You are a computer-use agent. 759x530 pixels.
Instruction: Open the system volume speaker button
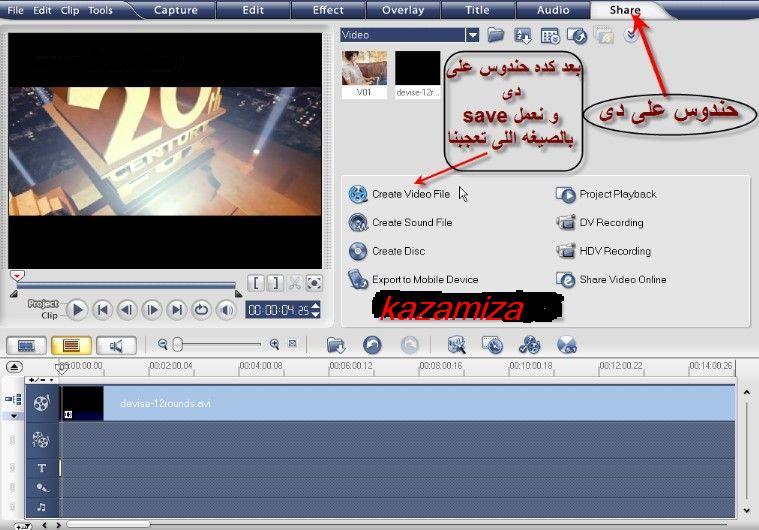[x=226, y=310]
